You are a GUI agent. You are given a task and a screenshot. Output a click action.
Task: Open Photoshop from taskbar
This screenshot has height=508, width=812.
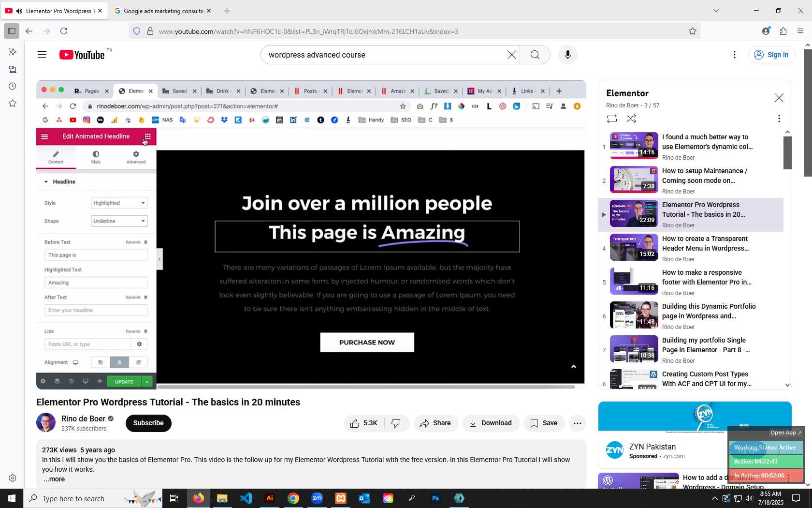point(435,498)
